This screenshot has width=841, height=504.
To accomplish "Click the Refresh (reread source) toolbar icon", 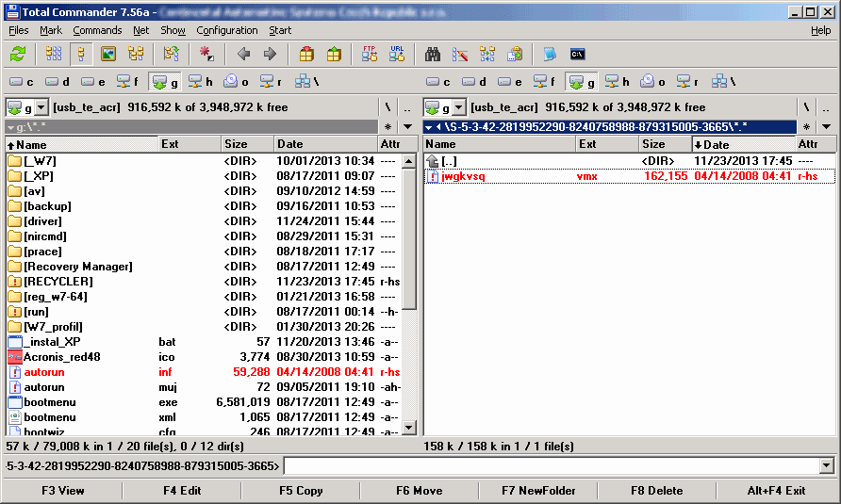I will (x=18, y=54).
